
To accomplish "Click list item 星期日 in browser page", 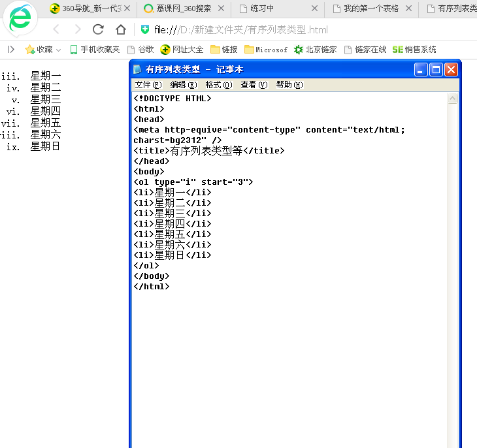I will pyautogui.click(x=45, y=146).
